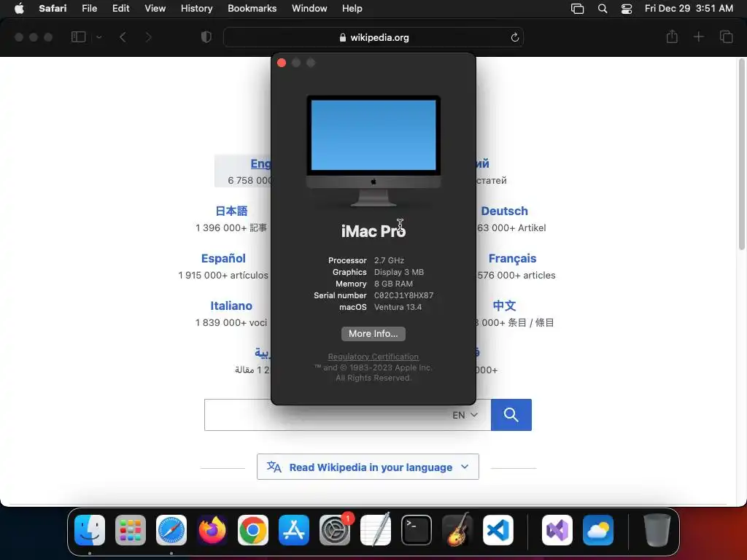Open the EN language selector dropdown
The height and width of the screenshot is (560, 747).
pyautogui.click(x=465, y=415)
